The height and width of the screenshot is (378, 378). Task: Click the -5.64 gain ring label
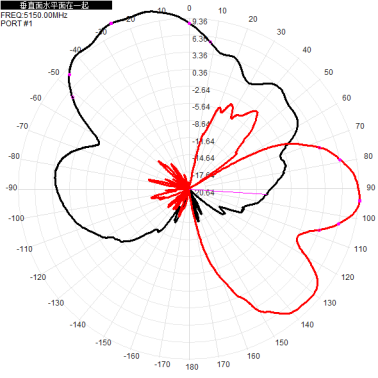[201, 107]
